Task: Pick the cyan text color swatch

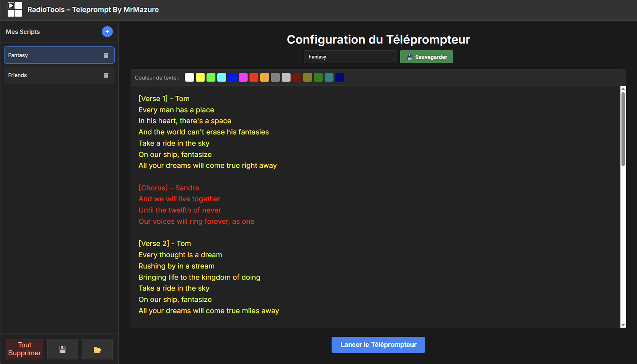Action: (x=222, y=77)
